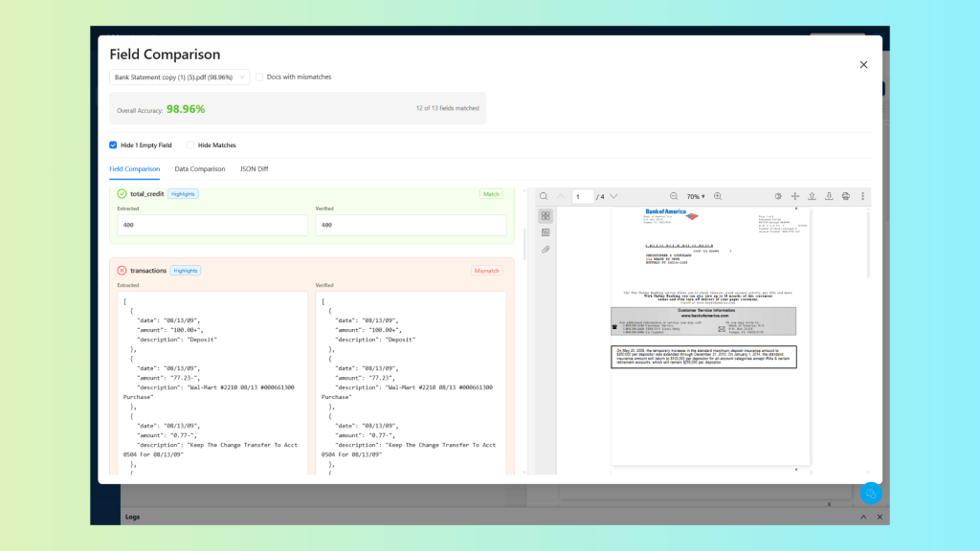Uncheck the Hide 1 Empty Field checkbox
This screenshot has width=980, height=551.
click(113, 145)
